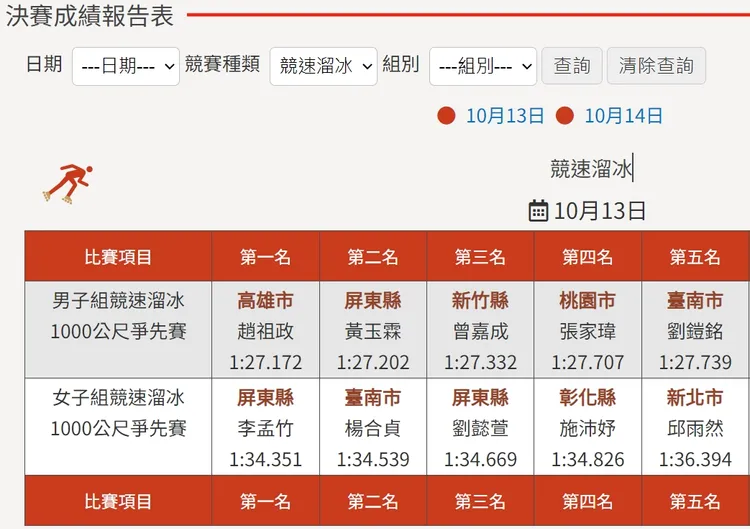The height and width of the screenshot is (529, 750).
Task: Click the 第四名 header in top header row
Action: tap(588, 257)
